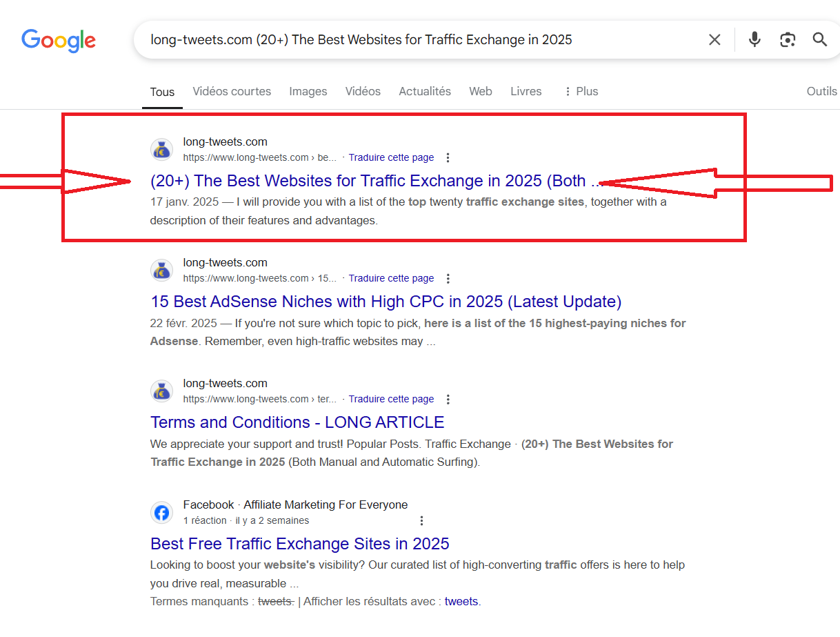Click 'Traduire cette page' for AdSense Niches result

pos(391,278)
